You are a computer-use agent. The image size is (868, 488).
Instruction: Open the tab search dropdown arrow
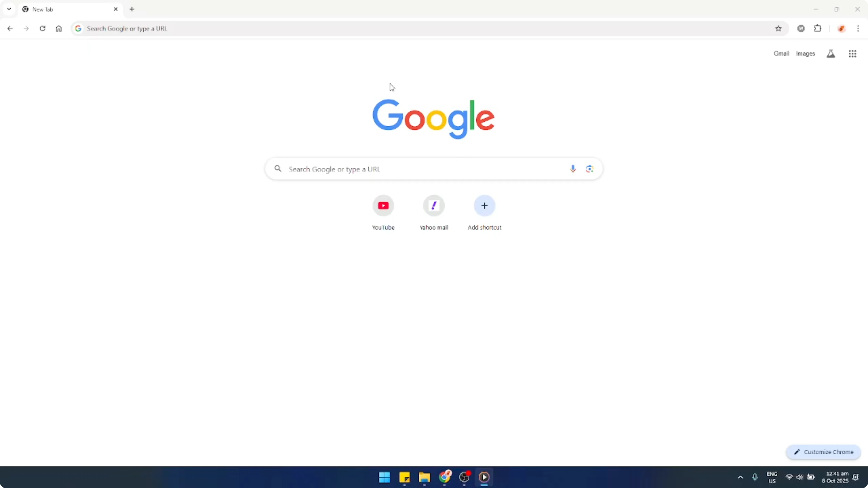click(x=9, y=9)
